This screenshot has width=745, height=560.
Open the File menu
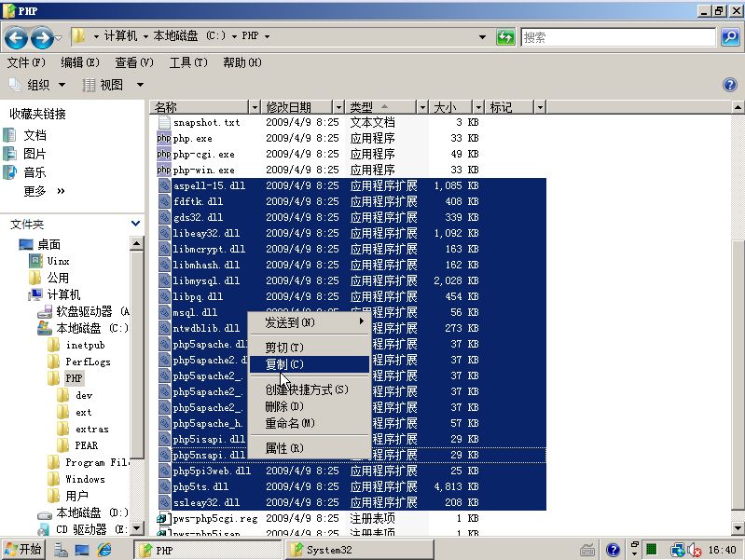point(26,62)
